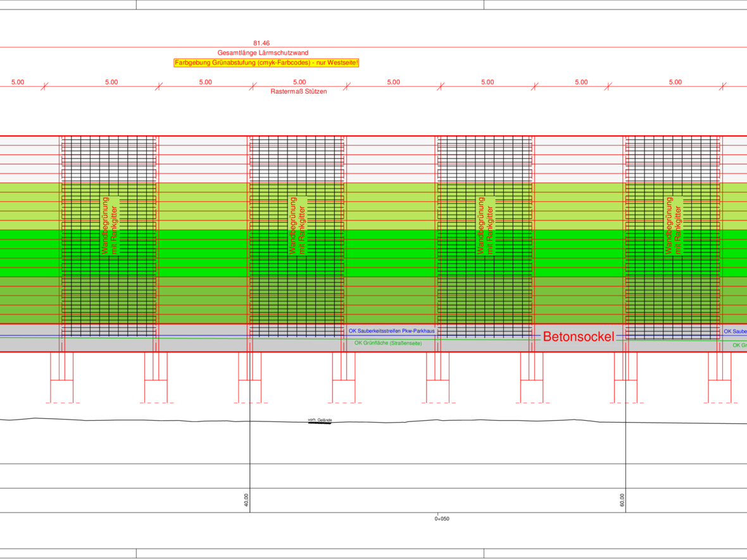Click the 40.00 station marker text

(246, 501)
